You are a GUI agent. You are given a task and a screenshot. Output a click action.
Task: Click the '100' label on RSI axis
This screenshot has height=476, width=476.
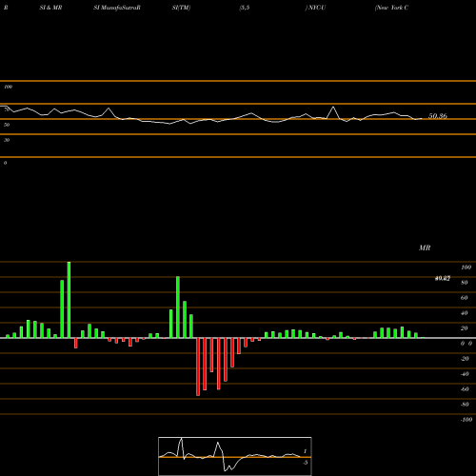point(8,87)
